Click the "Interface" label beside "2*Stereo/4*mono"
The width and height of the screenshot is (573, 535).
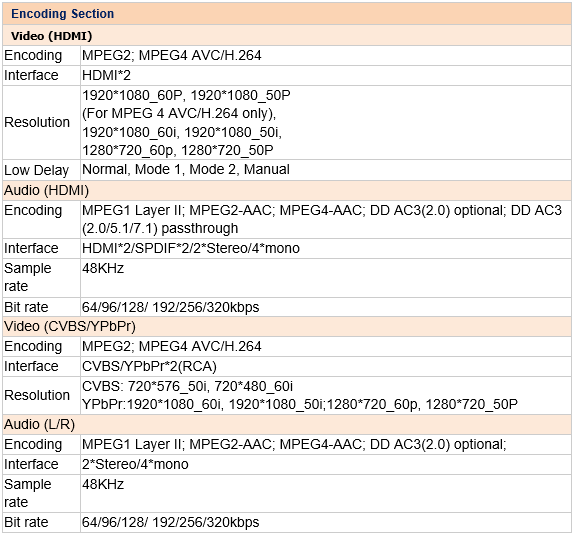(31, 464)
